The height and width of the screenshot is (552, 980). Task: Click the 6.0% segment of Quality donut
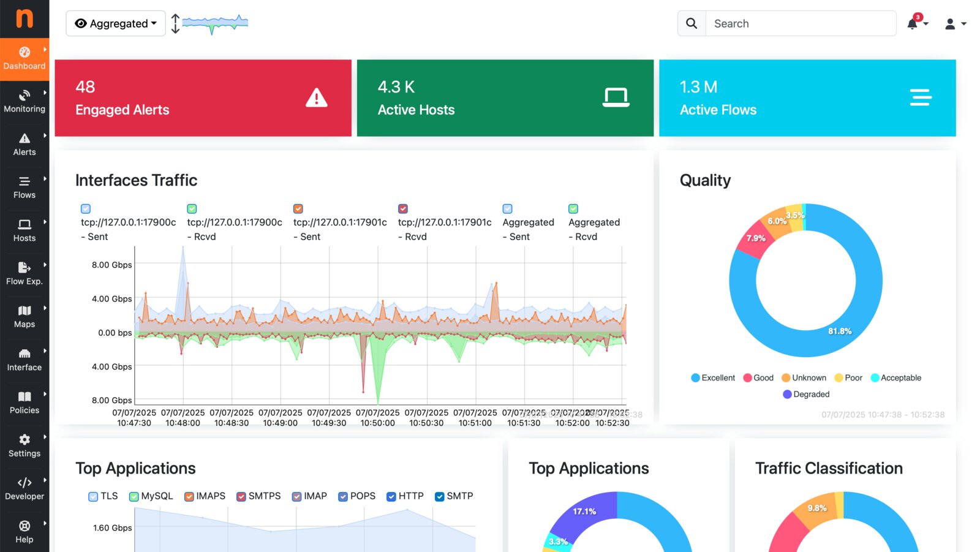click(777, 222)
